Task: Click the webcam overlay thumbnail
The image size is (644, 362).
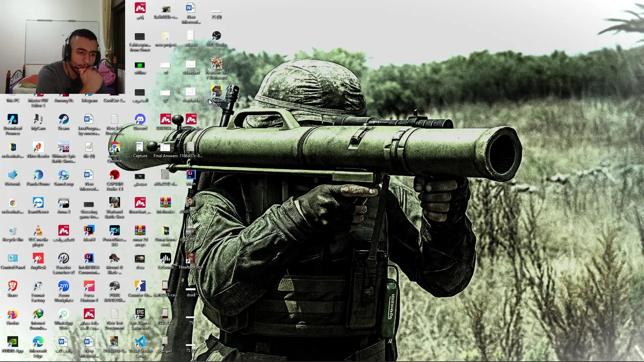Action: coord(62,47)
